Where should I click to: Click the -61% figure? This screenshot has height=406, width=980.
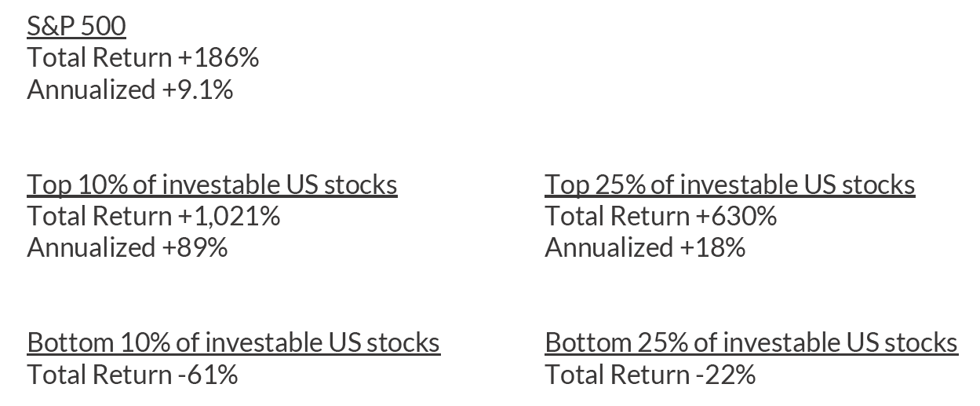pyautogui.click(x=208, y=374)
